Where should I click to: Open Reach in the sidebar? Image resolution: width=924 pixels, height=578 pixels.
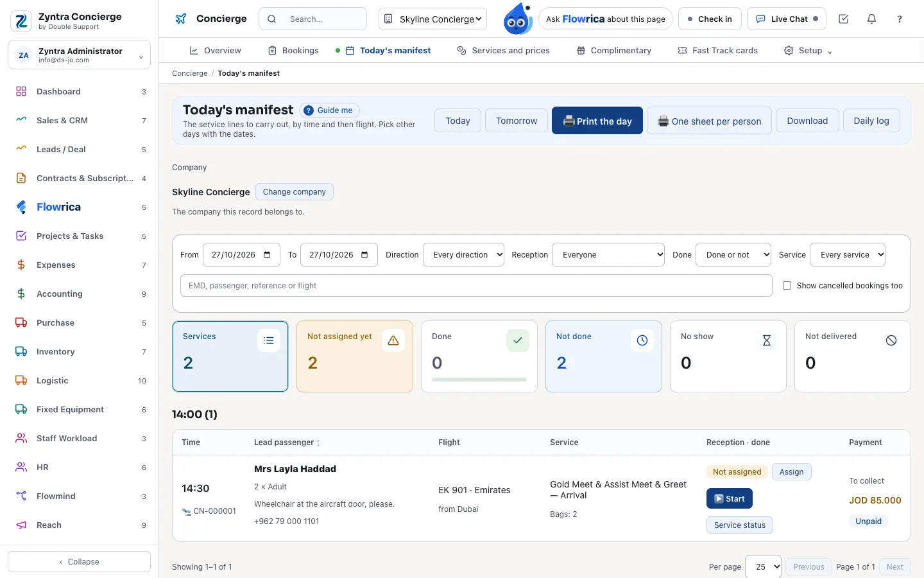[80, 525]
